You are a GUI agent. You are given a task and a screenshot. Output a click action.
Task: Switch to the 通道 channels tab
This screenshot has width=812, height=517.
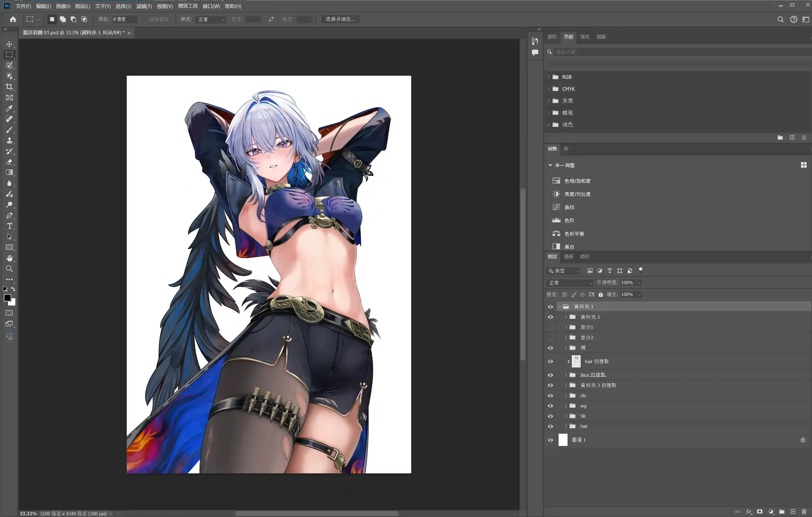[x=568, y=257]
